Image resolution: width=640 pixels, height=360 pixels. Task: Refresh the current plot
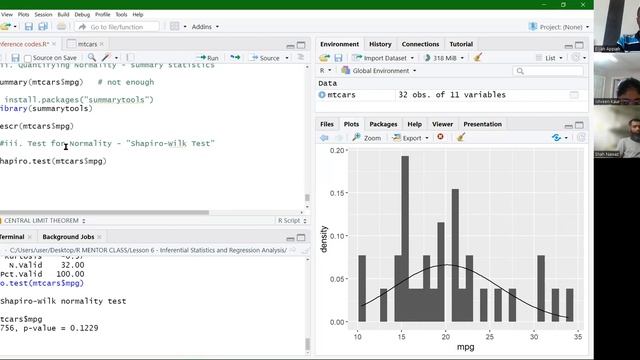pyautogui.click(x=581, y=138)
